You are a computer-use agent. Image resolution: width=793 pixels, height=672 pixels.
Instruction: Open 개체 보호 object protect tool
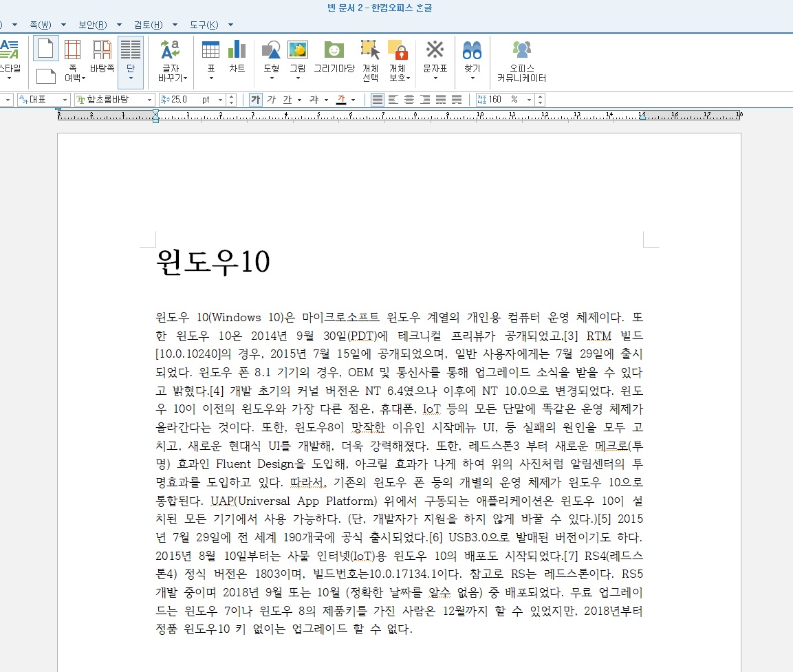[x=398, y=61]
